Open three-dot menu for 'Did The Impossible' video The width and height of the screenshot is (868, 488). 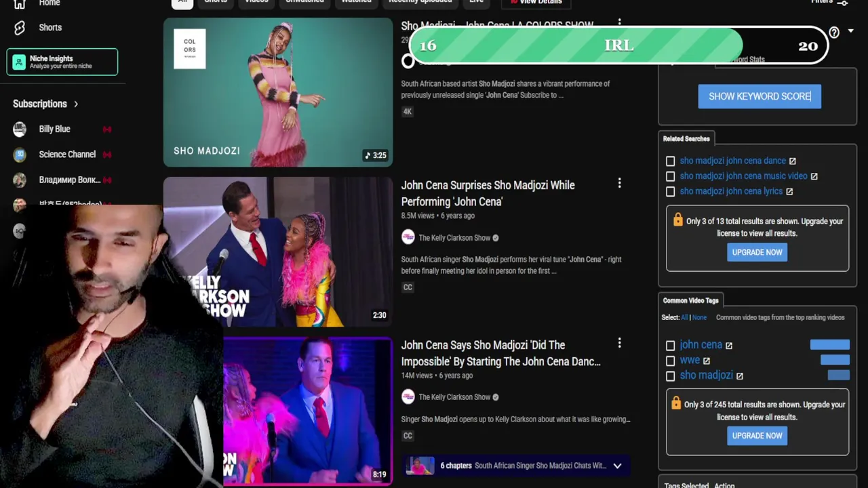(619, 343)
